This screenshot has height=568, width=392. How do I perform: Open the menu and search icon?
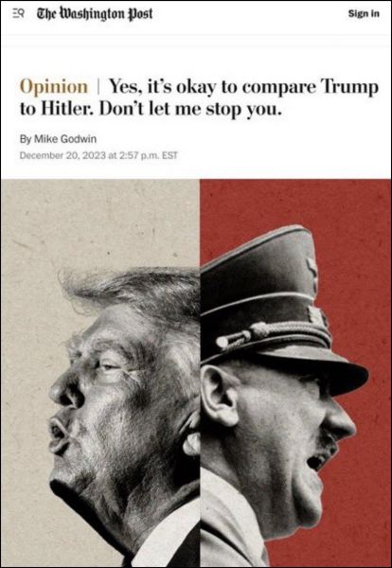pos(18,14)
